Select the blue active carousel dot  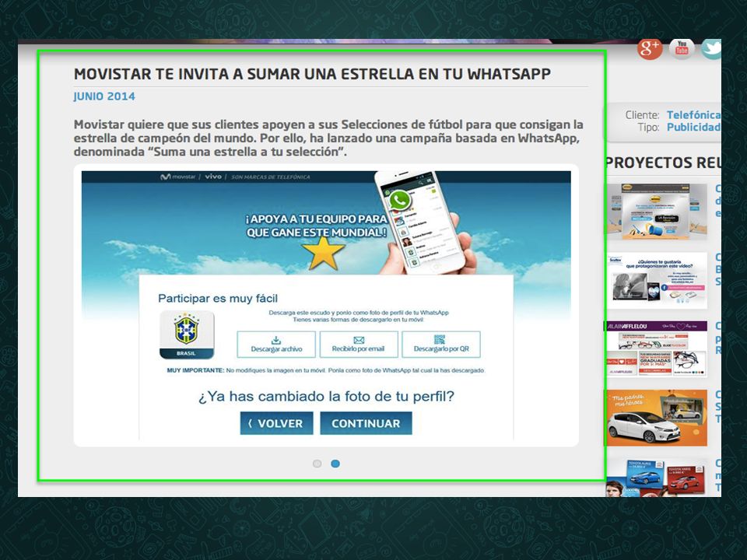point(335,464)
